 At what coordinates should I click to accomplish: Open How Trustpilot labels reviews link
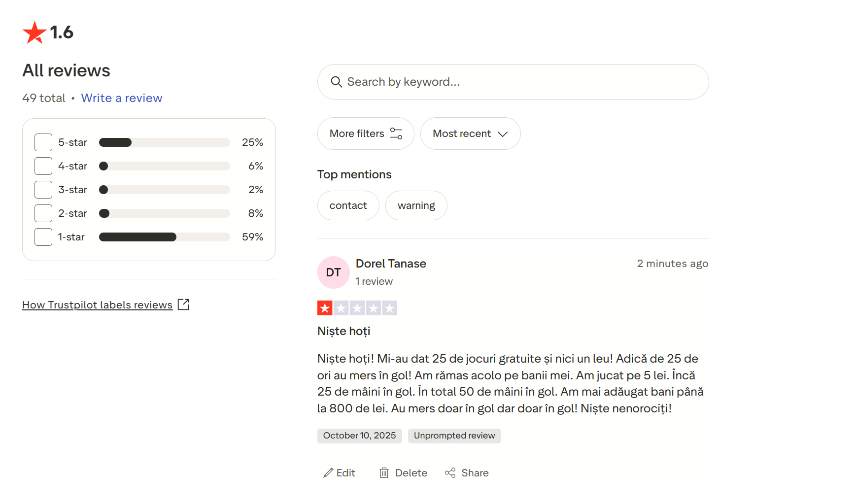tap(97, 305)
